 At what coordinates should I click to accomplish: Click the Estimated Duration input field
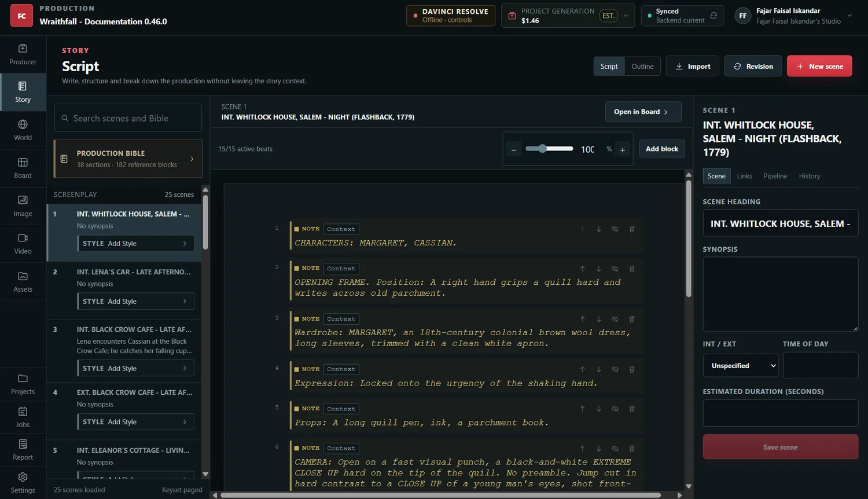tap(781, 413)
